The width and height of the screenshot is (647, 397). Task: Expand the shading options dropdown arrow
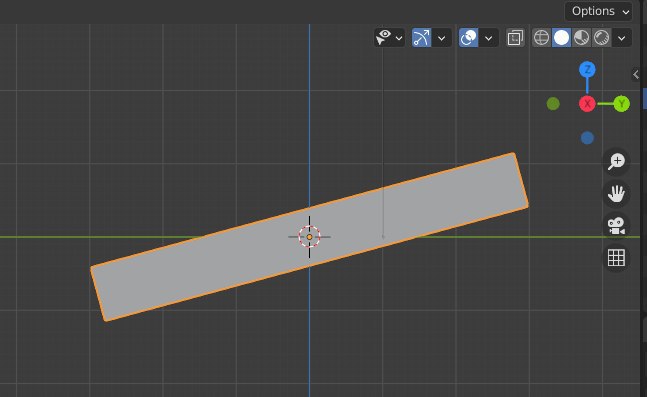[622, 38]
